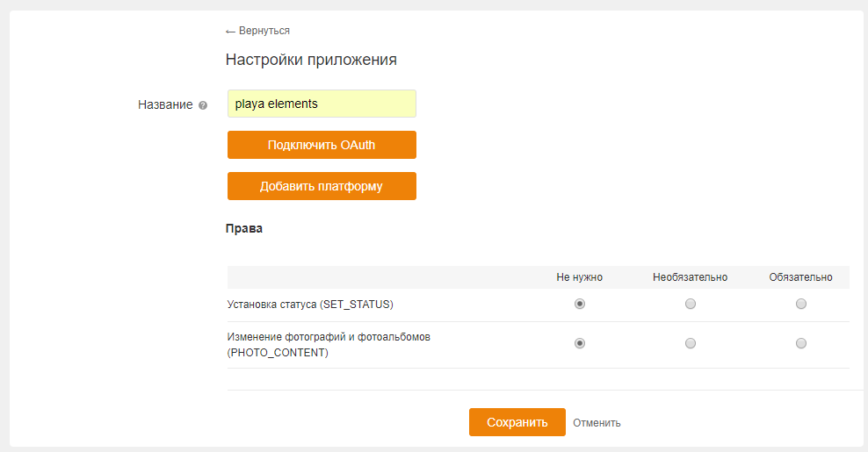
Task: Choose Не нужно for PHOTO_CONTENT
Action: click(580, 343)
